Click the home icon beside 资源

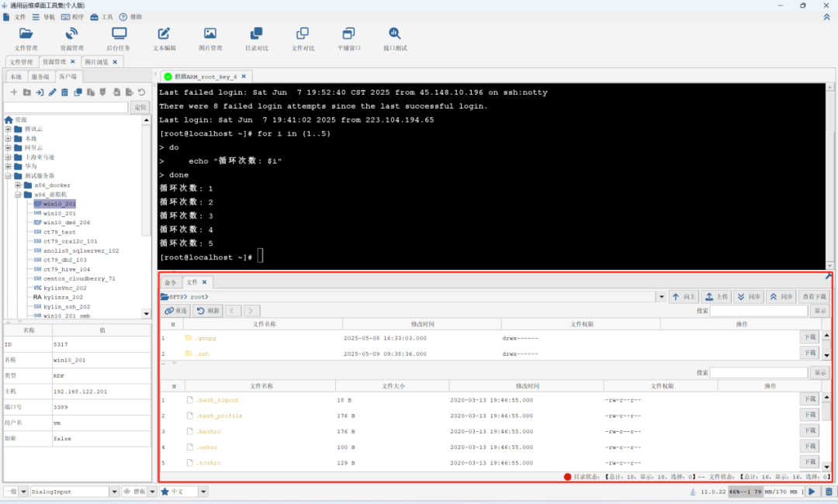[9, 119]
